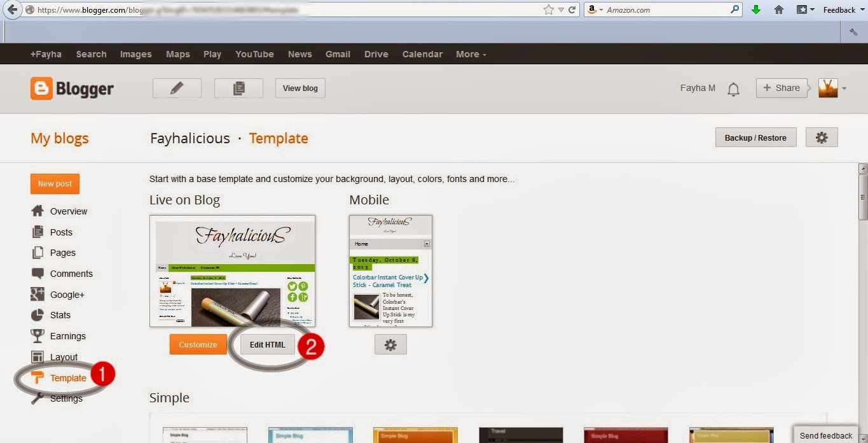The height and width of the screenshot is (443, 868).
Task: Click the page scrollbar up arrow
Action: 863,169
